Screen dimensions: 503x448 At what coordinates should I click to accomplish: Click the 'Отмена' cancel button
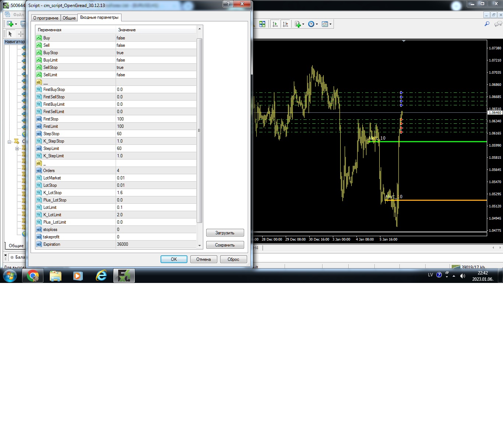tap(204, 259)
